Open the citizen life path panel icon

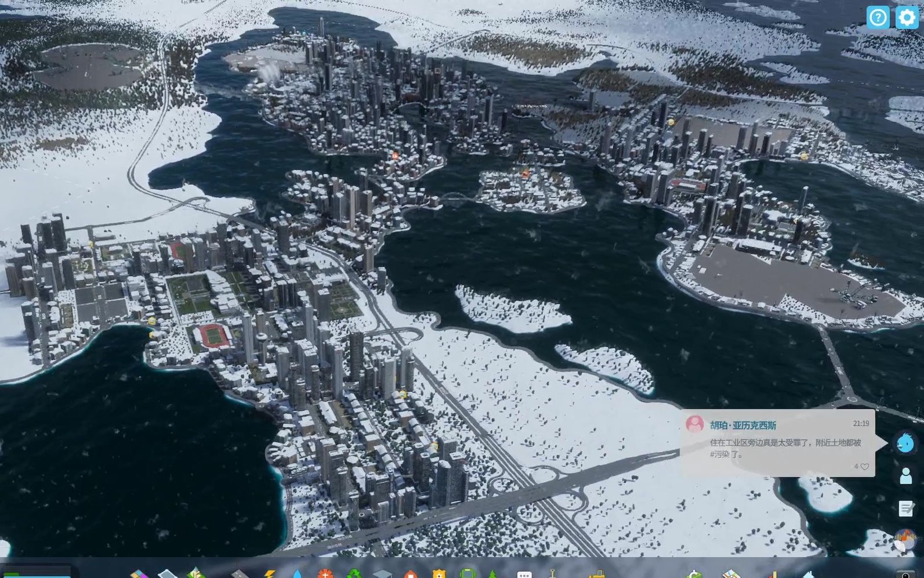click(905, 476)
